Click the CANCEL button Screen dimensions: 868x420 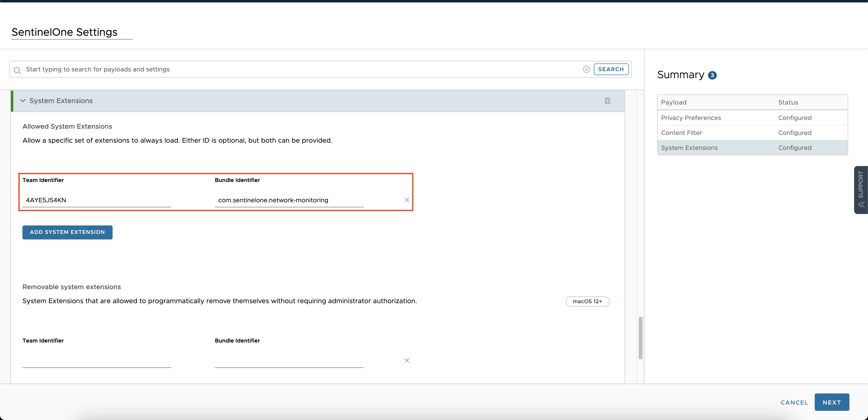794,402
